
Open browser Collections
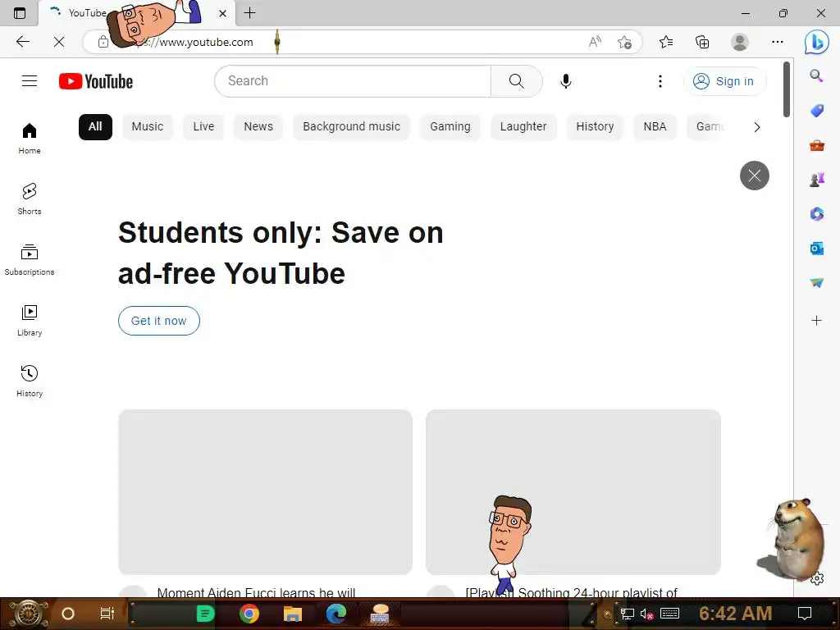click(702, 42)
